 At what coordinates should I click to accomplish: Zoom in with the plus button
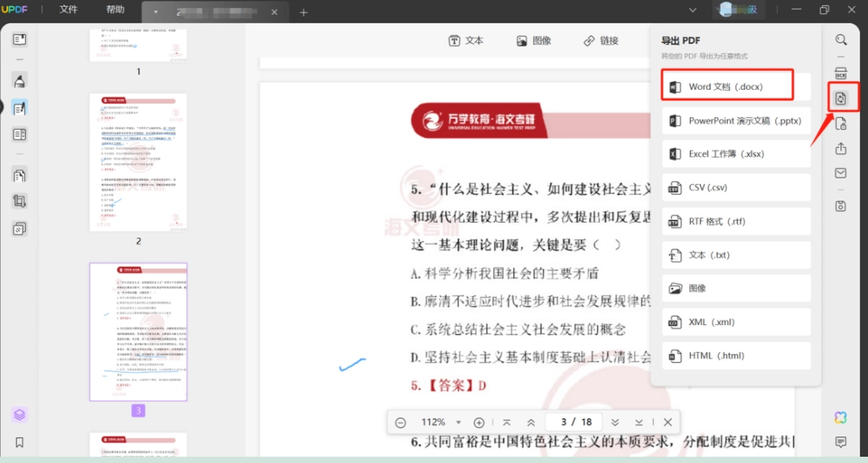[478, 423]
